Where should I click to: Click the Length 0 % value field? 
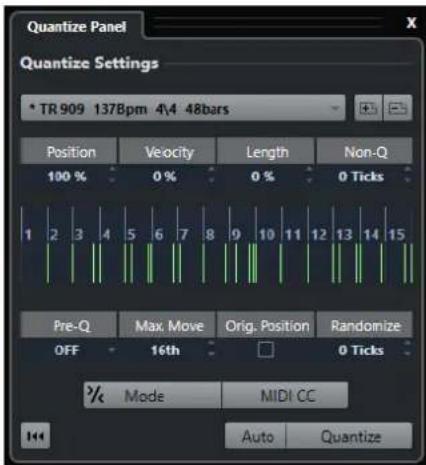263,176
